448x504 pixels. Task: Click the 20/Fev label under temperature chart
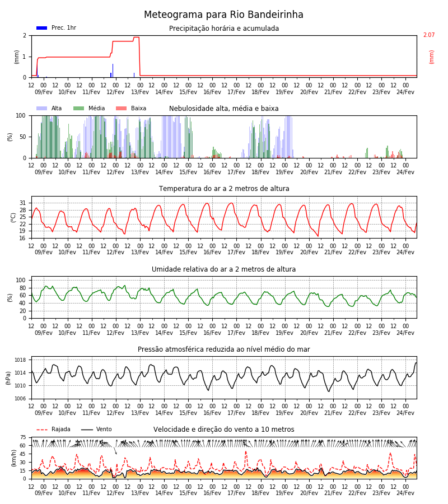[x=309, y=253]
